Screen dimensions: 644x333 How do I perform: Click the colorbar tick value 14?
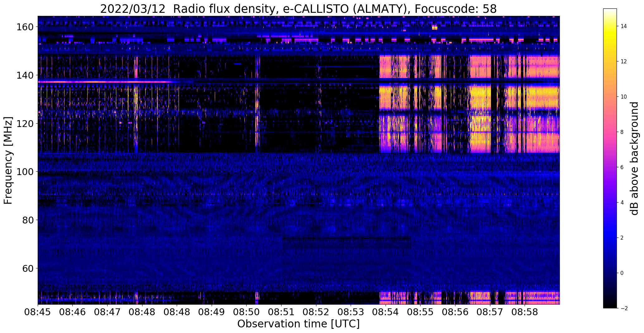[624, 26]
